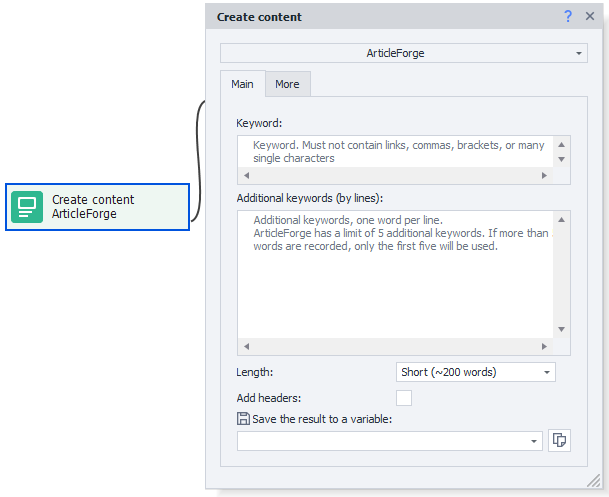The image size is (609, 497).
Task: Toggle the Add headers checkbox
Action: pos(404,398)
